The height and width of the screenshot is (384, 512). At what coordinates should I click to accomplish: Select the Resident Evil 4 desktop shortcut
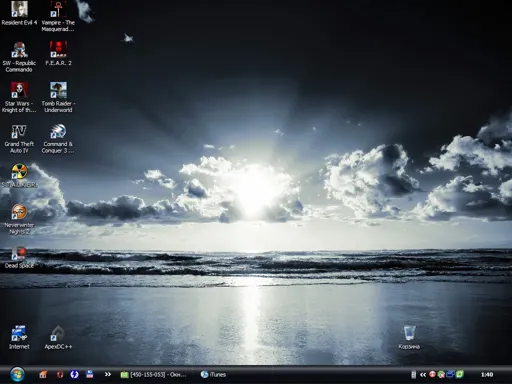(x=19, y=13)
